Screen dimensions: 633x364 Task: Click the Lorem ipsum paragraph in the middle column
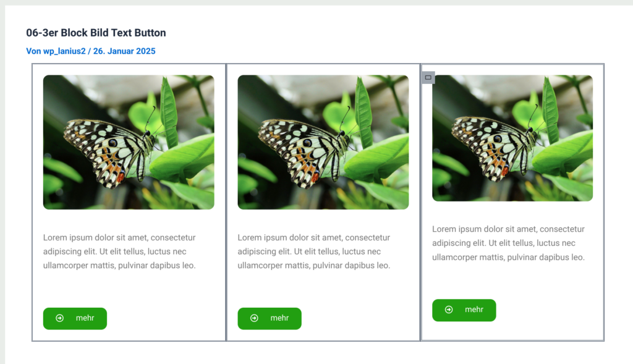(x=313, y=252)
